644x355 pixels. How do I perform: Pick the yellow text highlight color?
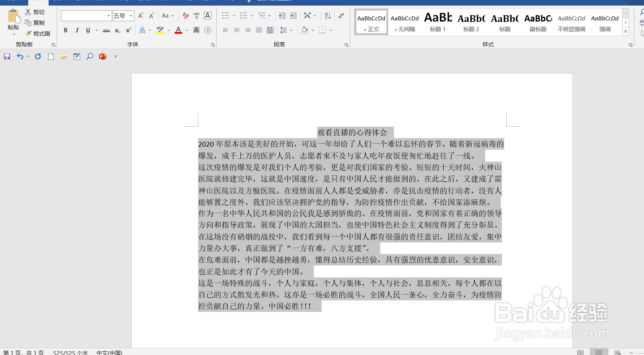(x=160, y=30)
